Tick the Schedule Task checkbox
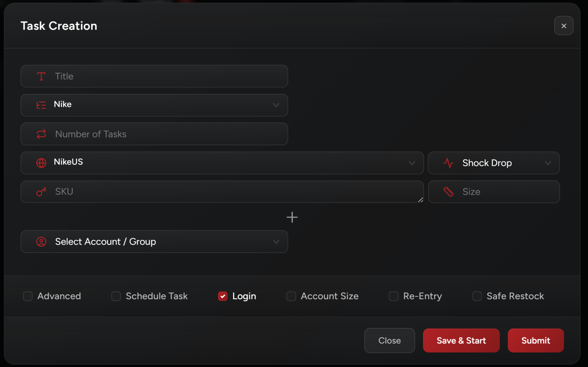This screenshot has height=367, width=588. (x=116, y=296)
